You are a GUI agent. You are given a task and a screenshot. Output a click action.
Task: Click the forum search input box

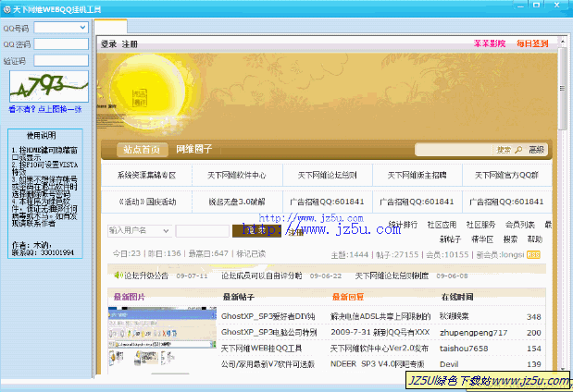(x=455, y=150)
